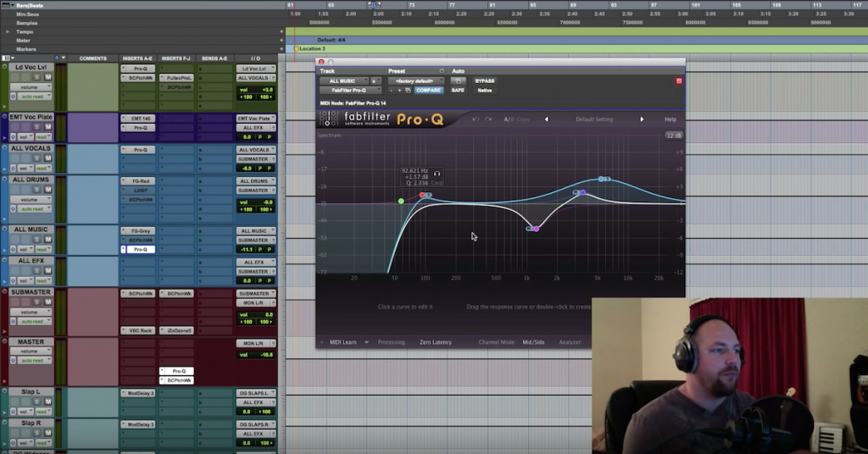
Task: Mute the Ld Voc Lvl track
Action: pyautogui.click(x=47, y=77)
